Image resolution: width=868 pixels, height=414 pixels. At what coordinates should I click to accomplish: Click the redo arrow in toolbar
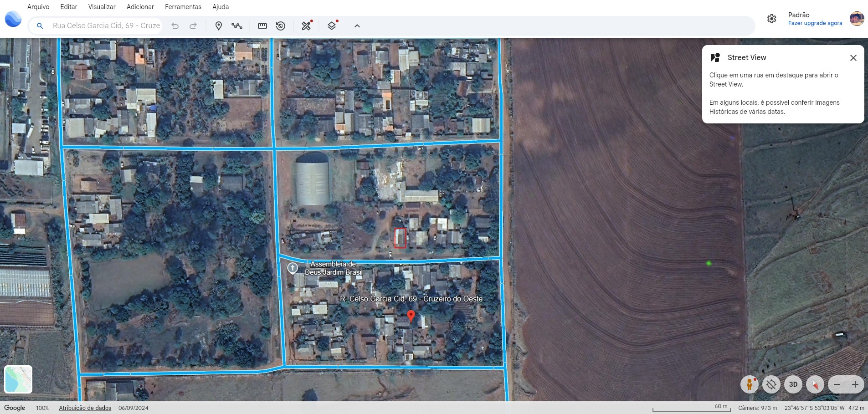point(193,26)
